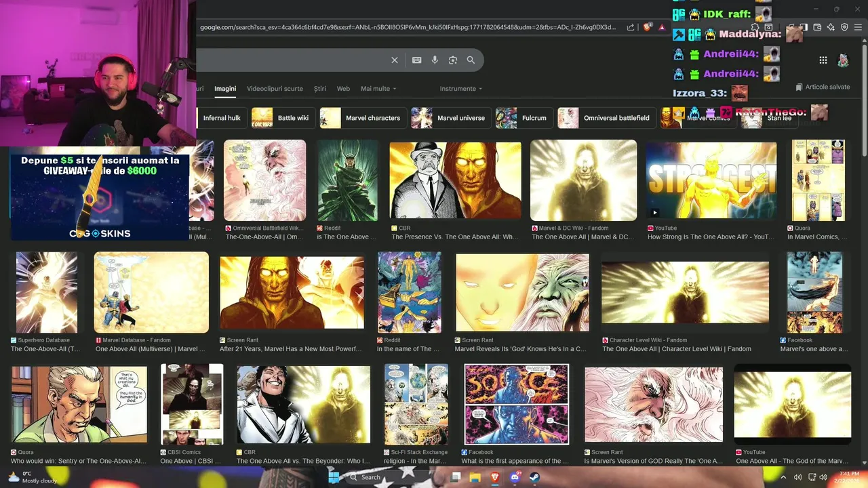
Task: Open Leo AI sparkle icon
Action: [831, 27]
